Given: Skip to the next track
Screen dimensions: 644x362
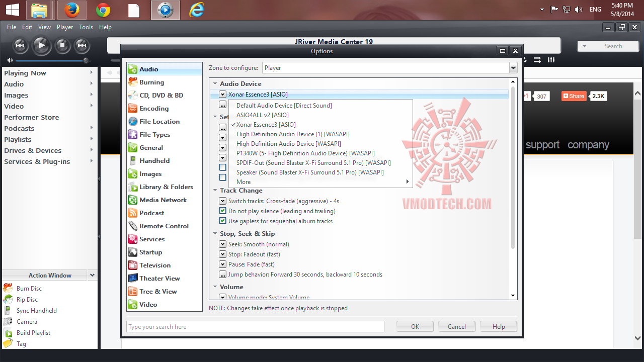Looking at the screenshot, I should 82,45.
